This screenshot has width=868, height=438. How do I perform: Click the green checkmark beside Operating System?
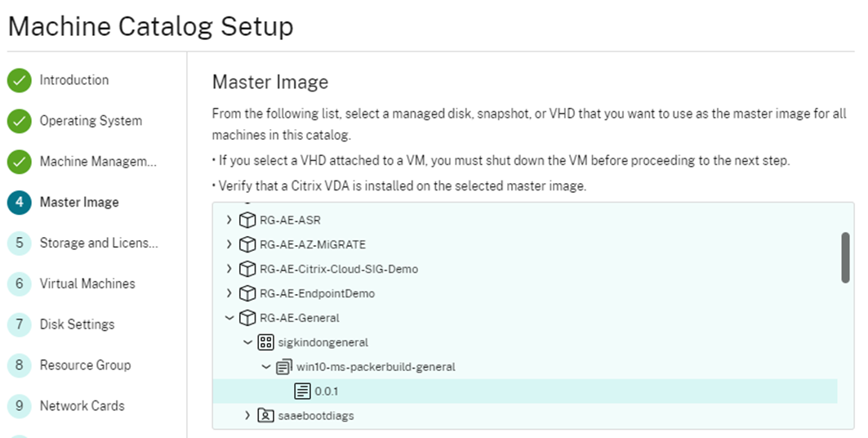[20, 121]
